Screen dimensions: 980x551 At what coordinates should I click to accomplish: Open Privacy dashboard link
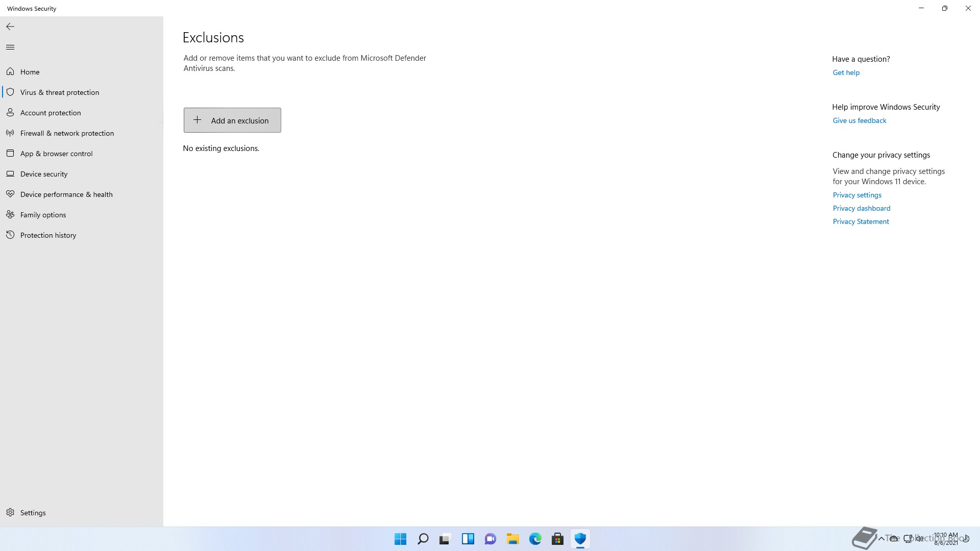[x=862, y=208]
